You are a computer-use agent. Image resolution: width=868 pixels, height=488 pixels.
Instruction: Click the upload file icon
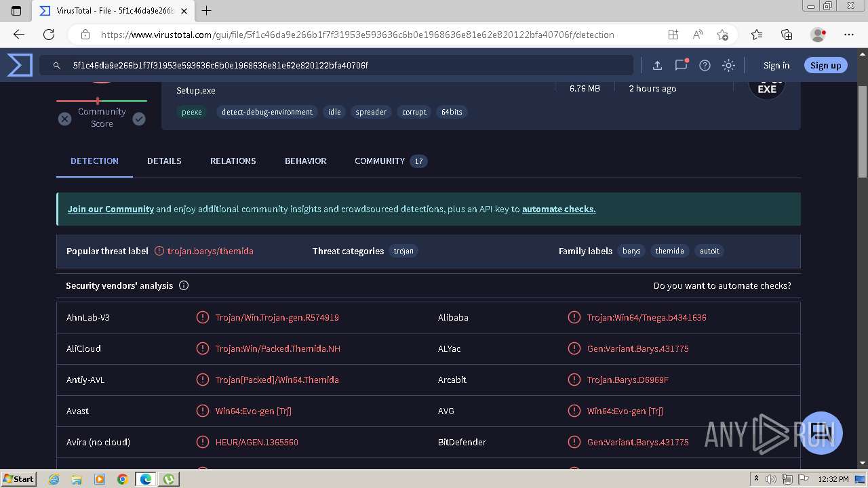(657, 65)
